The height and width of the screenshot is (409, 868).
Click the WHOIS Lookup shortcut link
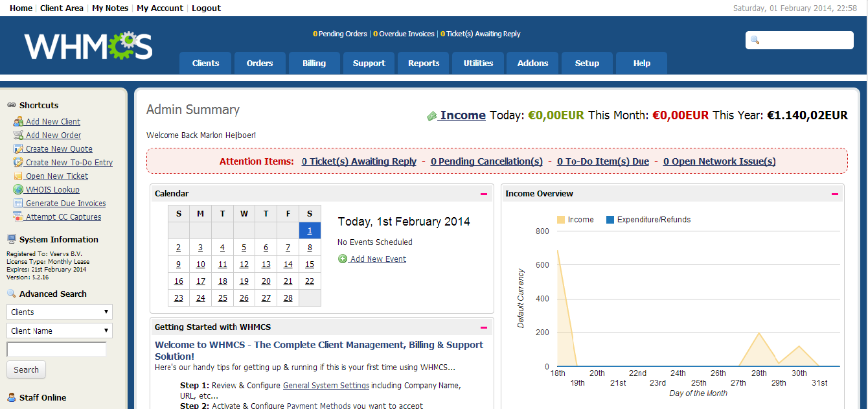coord(52,190)
